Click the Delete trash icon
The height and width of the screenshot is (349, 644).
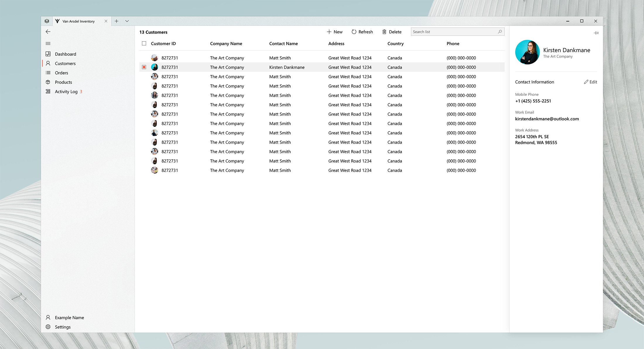(x=384, y=32)
